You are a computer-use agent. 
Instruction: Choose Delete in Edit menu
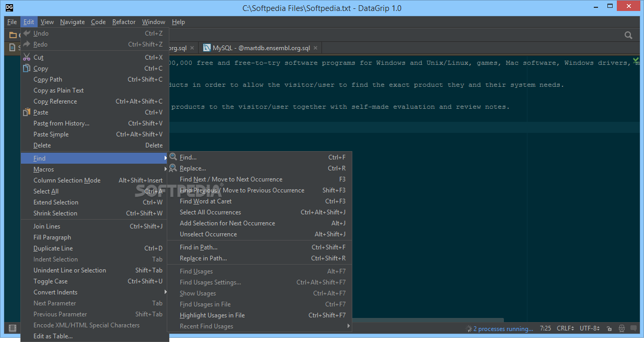pyautogui.click(x=95, y=145)
